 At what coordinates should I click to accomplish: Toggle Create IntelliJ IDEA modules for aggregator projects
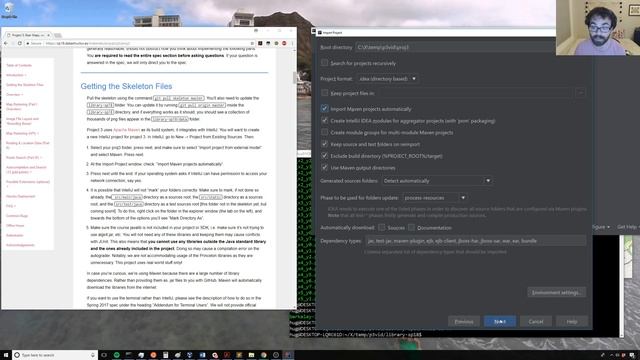[x=324, y=121]
